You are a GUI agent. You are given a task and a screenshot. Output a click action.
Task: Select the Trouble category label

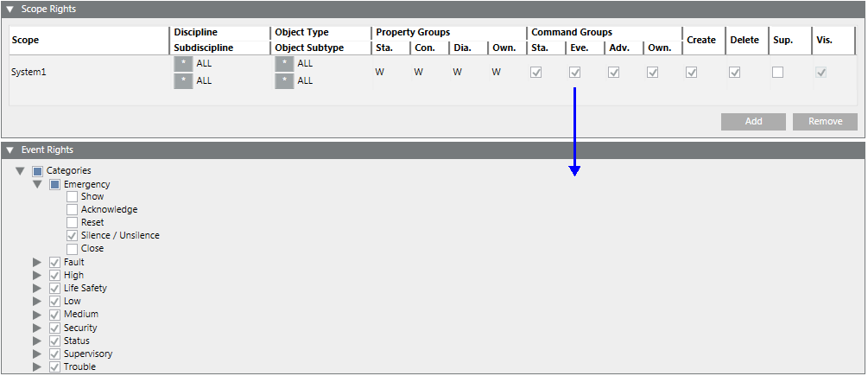(79, 367)
